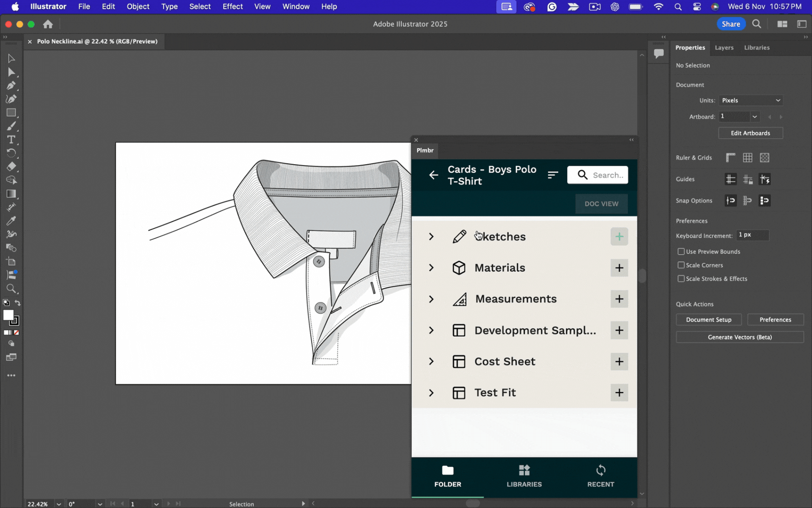
Task: Select the Artboard tool
Action: click(11, 262)
